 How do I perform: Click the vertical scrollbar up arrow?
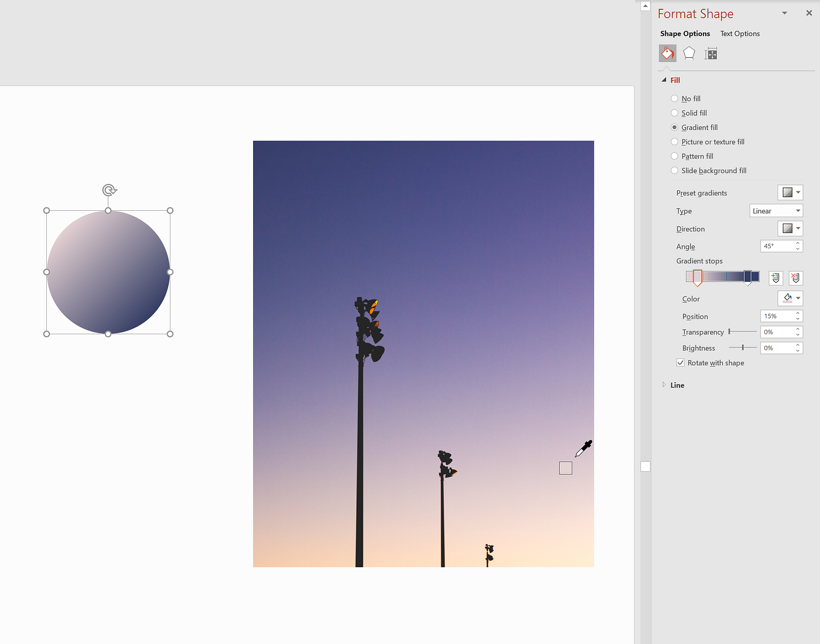645,6
